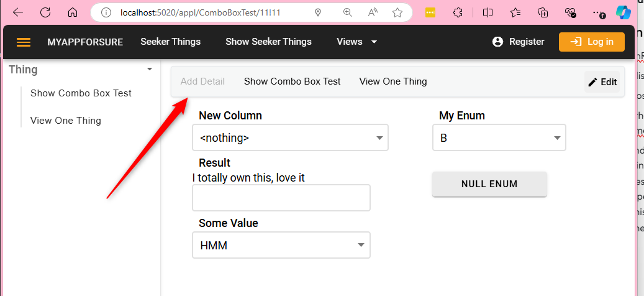Open Copilot icon in browser toolbar
This screenshot has height=296, width=644.
coord(623,12)
